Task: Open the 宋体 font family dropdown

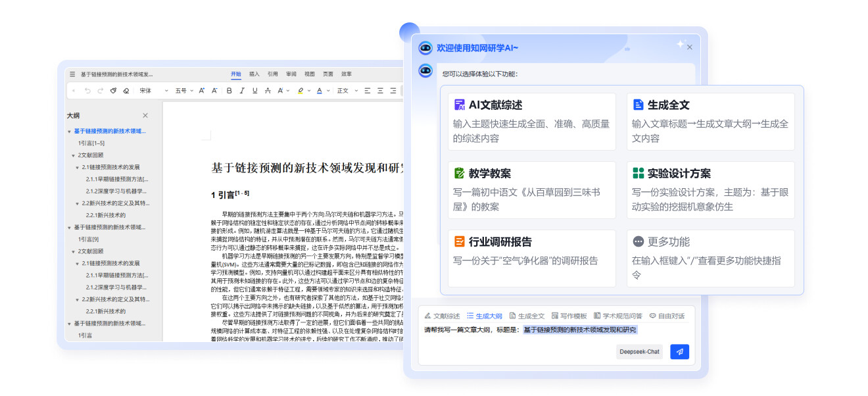Action: pyautogui.click(x=154, y=91)
